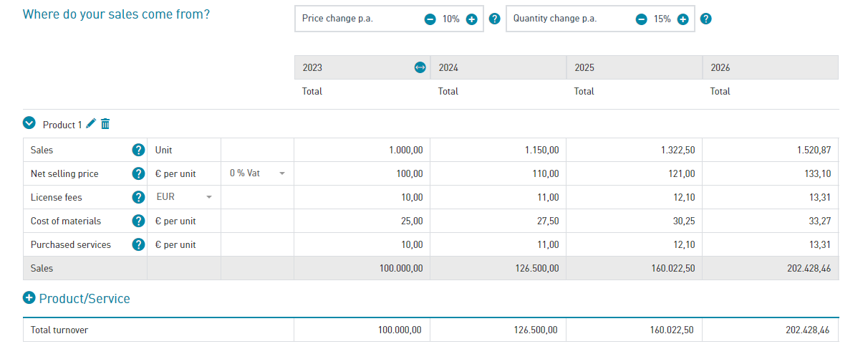Edit 2026 cost of materials 33,27
The height and width of the screenshot is (344, 868).
click(x=770, y=221)
